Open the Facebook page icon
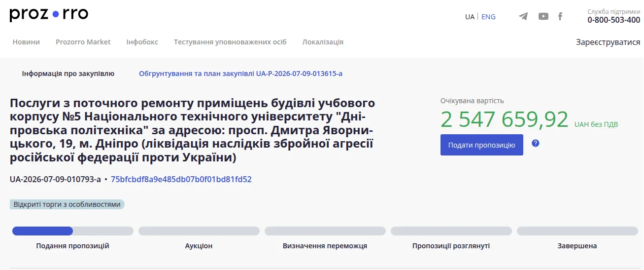This screenshot has width=644, height=270. 560,16
